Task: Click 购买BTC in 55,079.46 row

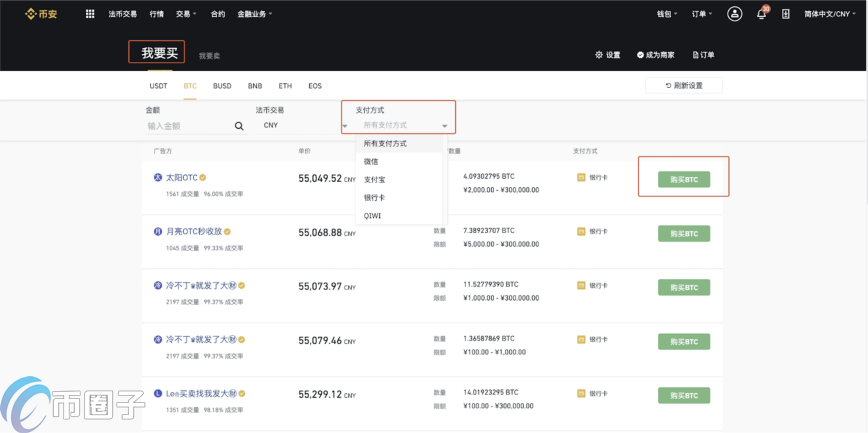Action: click(684, 342)
